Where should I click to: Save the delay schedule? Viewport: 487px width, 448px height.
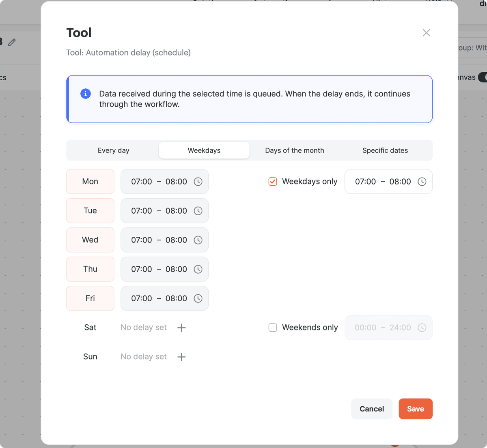416,409
